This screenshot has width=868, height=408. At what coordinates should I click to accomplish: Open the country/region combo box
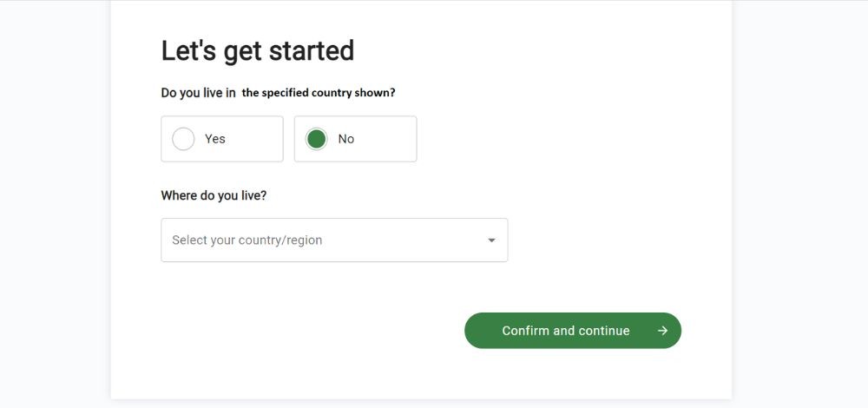(334, 240)
